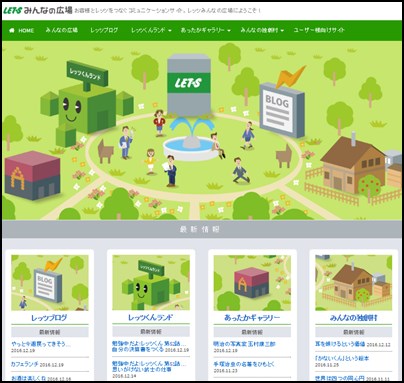
Task: Open the あったかギャラリー card title link
Action: click(x=252, y=318)
